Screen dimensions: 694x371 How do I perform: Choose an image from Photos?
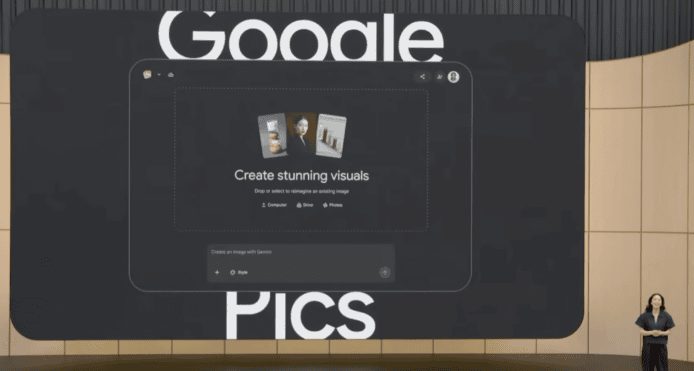click(x=332, y=205)
